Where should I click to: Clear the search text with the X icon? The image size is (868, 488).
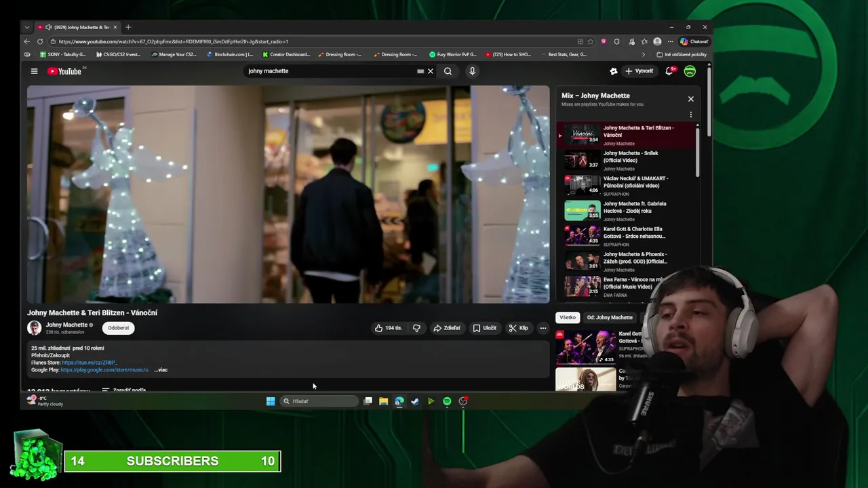[x=430, y=71]
